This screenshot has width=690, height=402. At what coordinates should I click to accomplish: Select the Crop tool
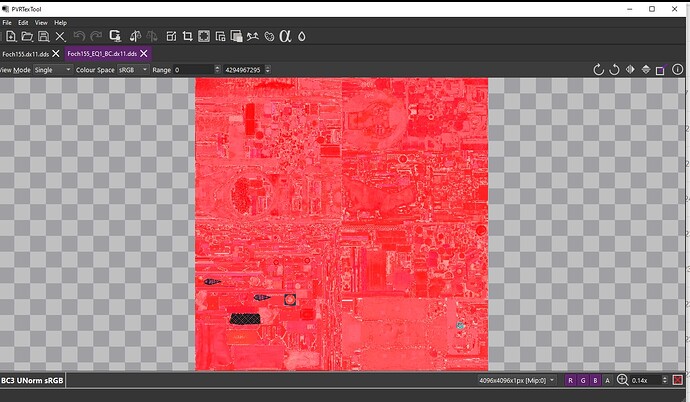coord(187,37)
